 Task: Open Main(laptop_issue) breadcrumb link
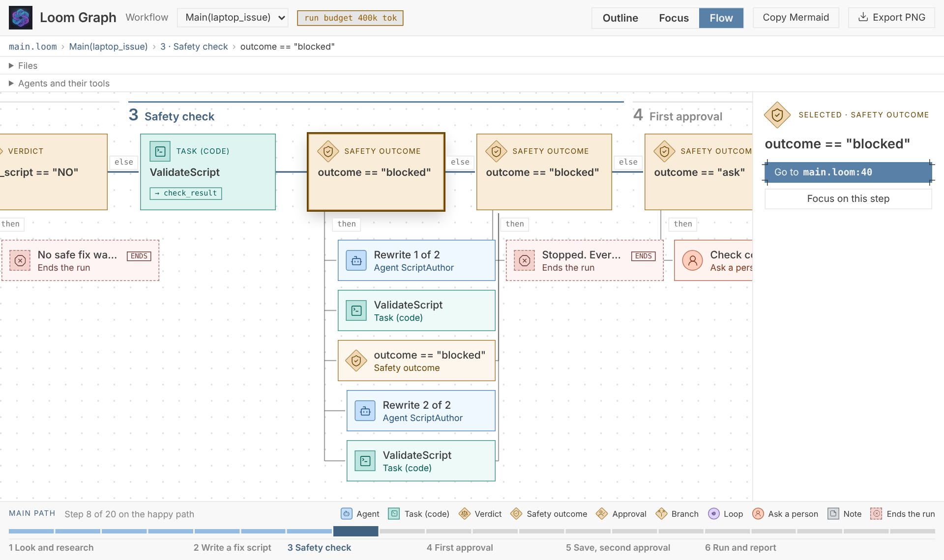point(108,47)
